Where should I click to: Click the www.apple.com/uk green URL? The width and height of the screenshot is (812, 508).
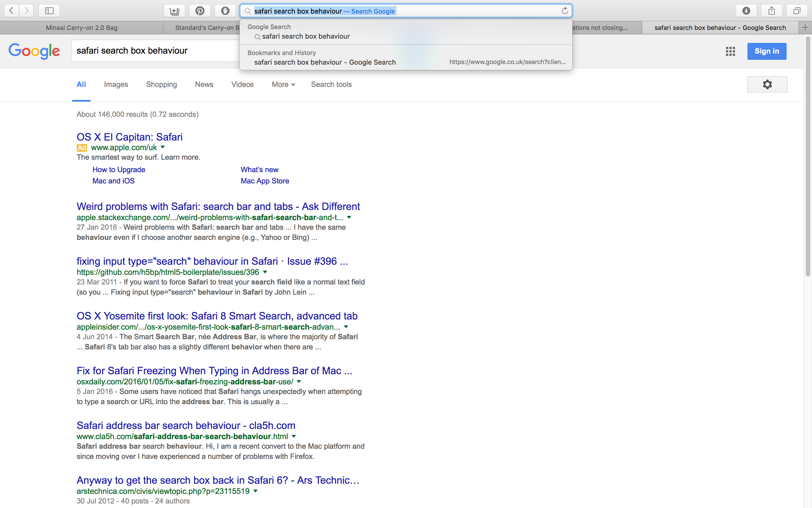pos(124,148)
